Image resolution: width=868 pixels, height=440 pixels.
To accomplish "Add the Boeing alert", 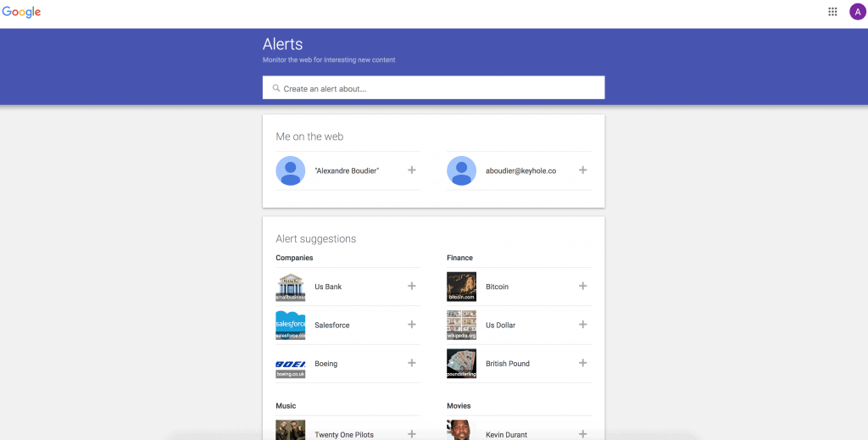I will 412,363.
